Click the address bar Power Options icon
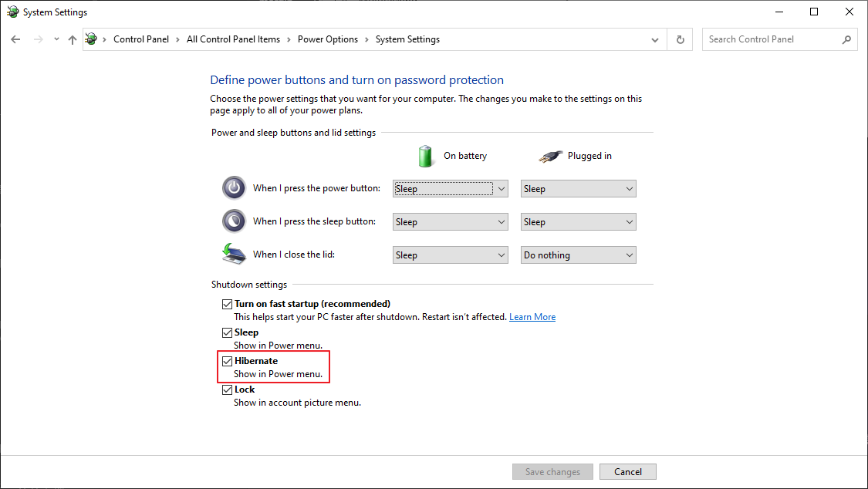This screenshot has width=868, height=489. click(x=91, y=39)
